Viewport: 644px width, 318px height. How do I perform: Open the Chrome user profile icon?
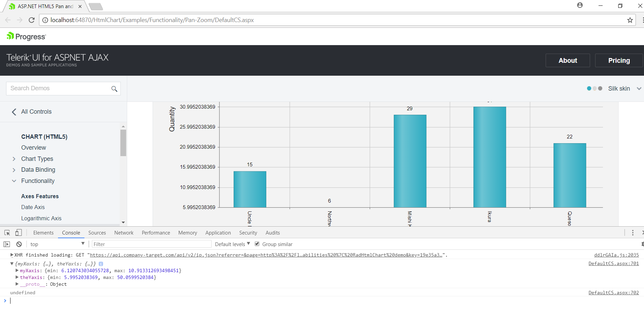coord(580,5)
